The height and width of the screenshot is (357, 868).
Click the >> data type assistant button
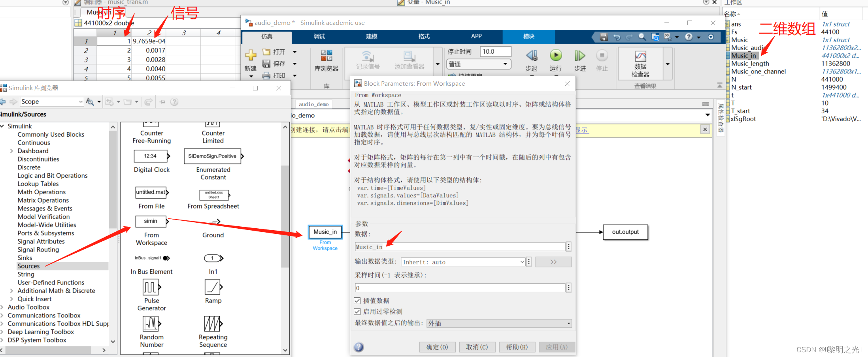pyautogui.click(x=553, y=262)
